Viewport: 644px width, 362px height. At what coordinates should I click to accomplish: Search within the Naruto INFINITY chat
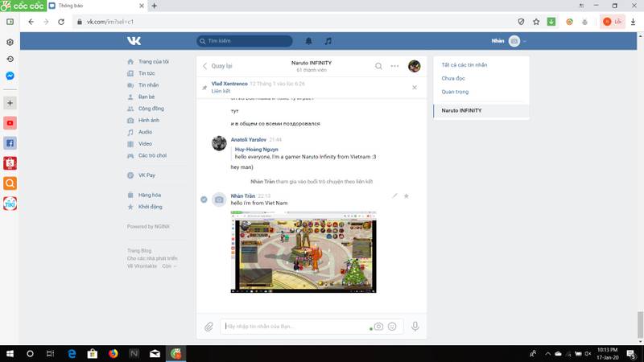[x=378, y=66]
